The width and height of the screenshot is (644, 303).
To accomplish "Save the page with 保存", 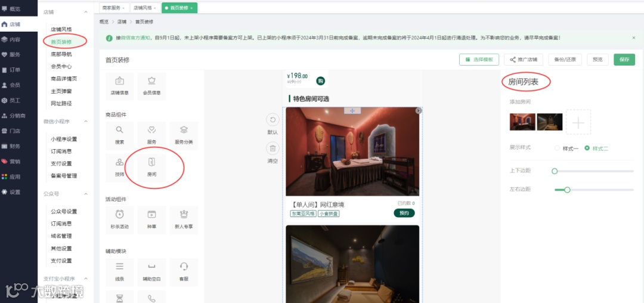I will (x=624, y=60).
